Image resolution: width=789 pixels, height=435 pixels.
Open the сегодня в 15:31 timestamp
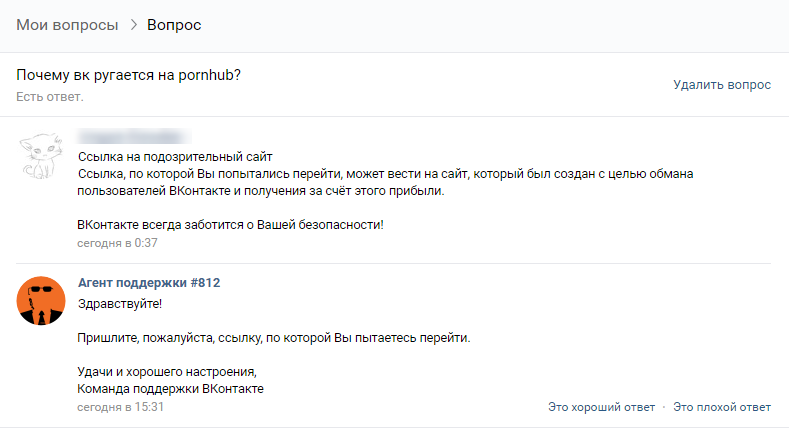[x=120, y=407]
